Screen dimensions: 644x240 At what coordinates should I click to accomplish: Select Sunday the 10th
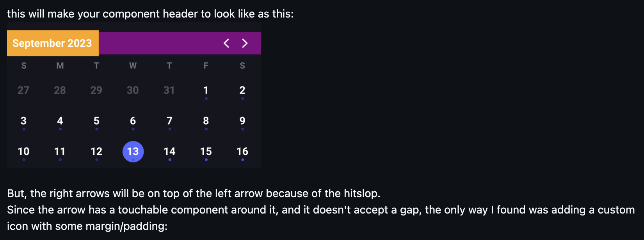[x=23, y=152]
